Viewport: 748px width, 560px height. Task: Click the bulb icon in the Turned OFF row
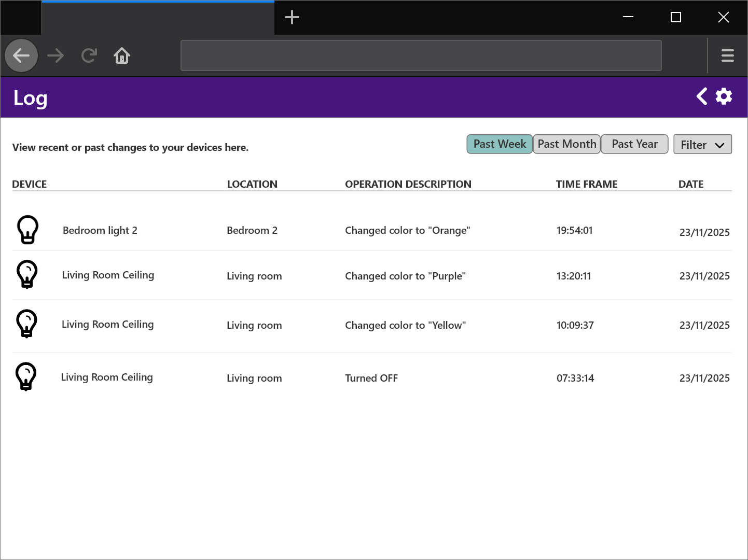[26, 376]
